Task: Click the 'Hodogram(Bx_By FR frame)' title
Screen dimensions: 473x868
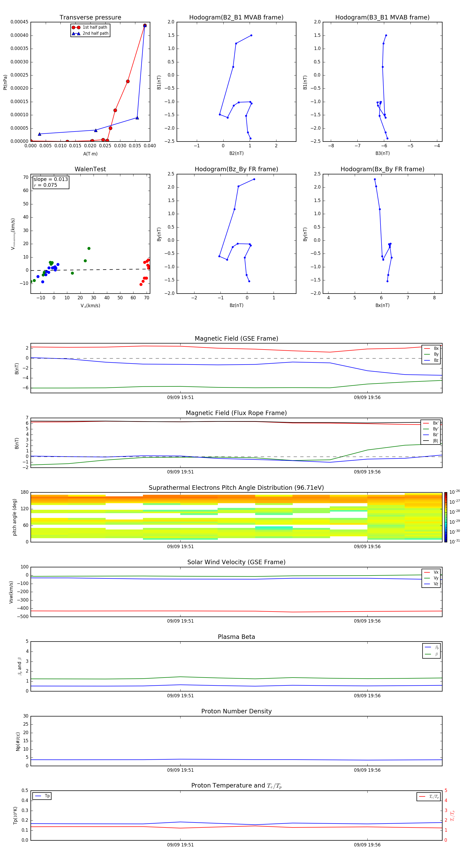Action: click(x=382, y=169)
